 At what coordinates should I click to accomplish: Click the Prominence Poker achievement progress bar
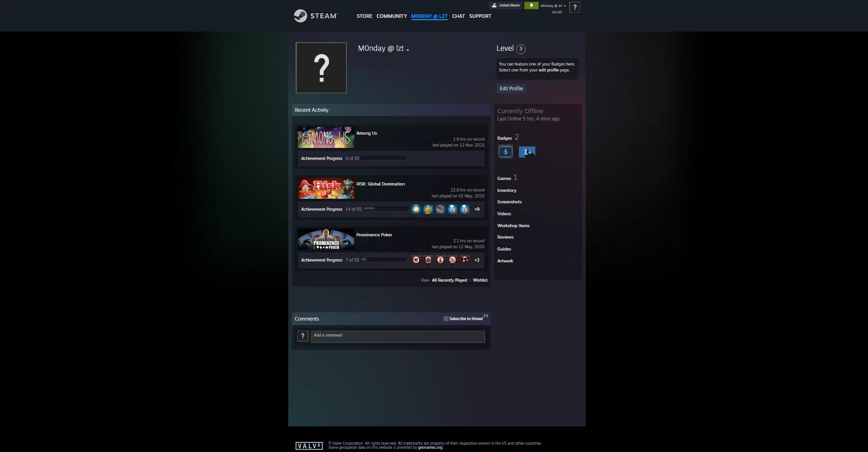point(383,260)
